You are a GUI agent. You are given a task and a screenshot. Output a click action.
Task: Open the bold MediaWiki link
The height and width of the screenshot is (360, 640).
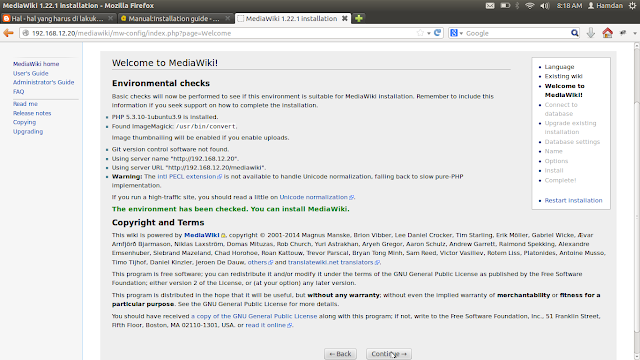click(x=202, y=235)
